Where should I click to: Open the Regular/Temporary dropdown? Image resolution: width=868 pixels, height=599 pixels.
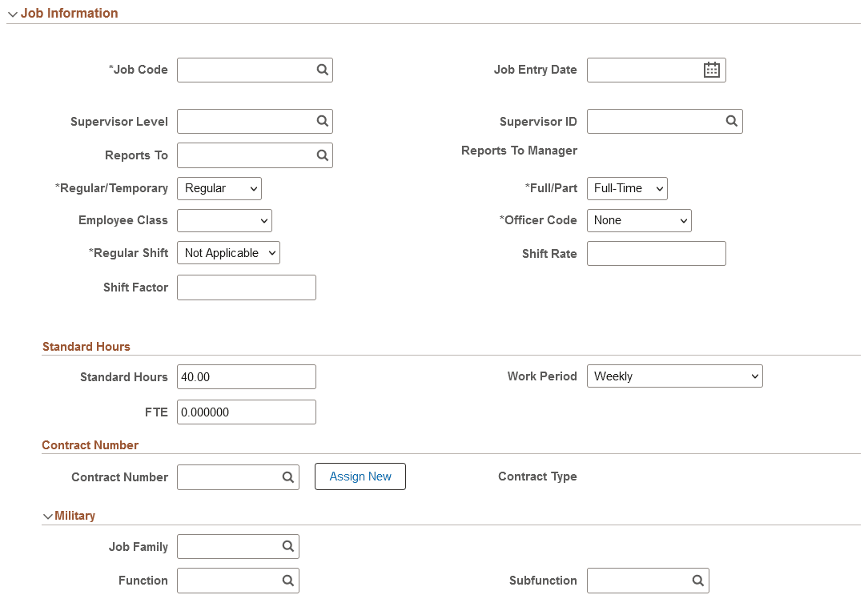(x=219, y=188)
